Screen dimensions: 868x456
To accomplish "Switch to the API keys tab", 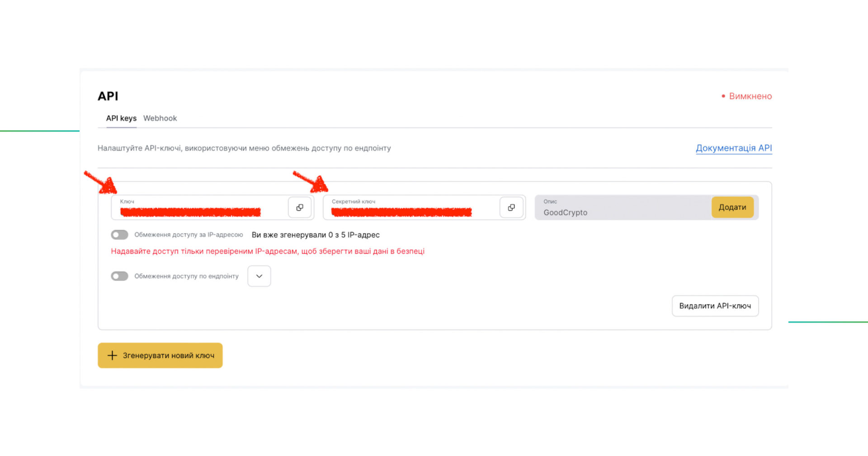I will (121, 119).
